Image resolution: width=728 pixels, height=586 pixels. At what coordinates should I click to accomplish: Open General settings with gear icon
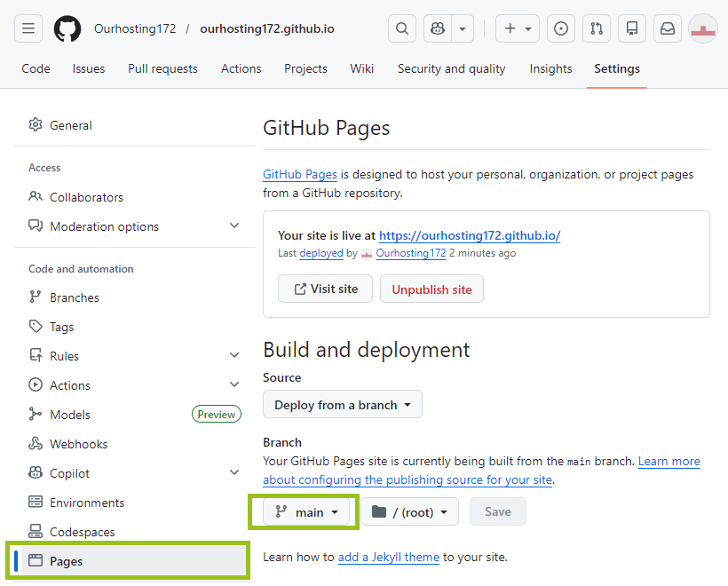(x=135, y=125)
